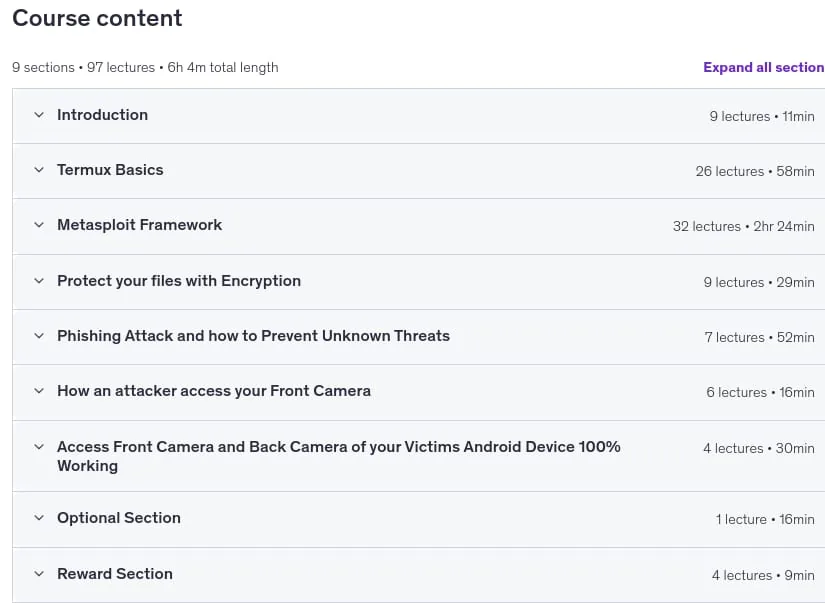825x603 pixels.
Task: Click the Metasploit Framework chevron icon
Action: [39, 225]
